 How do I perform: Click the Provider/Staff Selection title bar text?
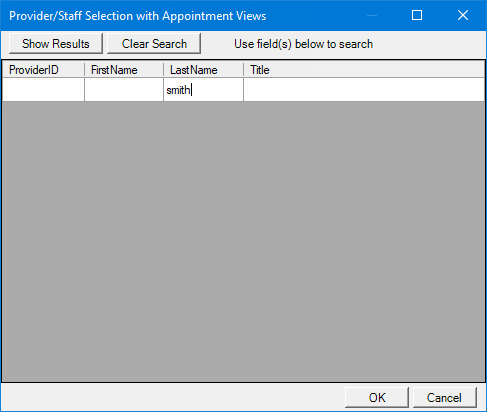coord(138,16)
